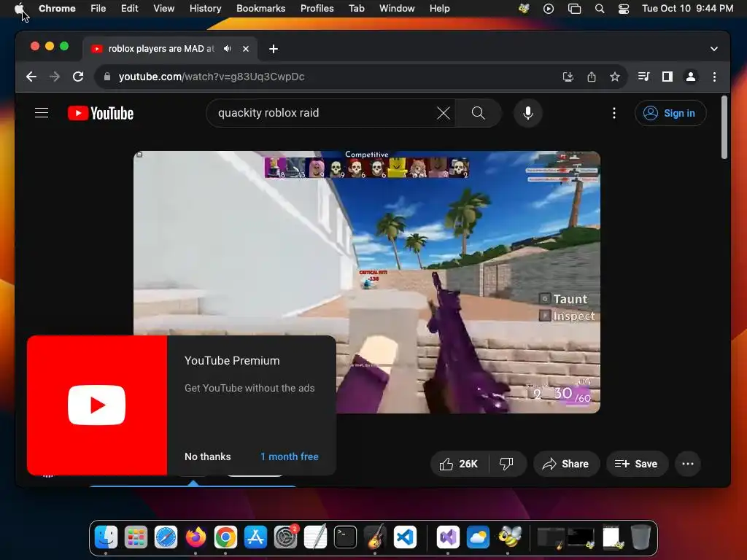Launch Finder from the Dock

(106, 537)
